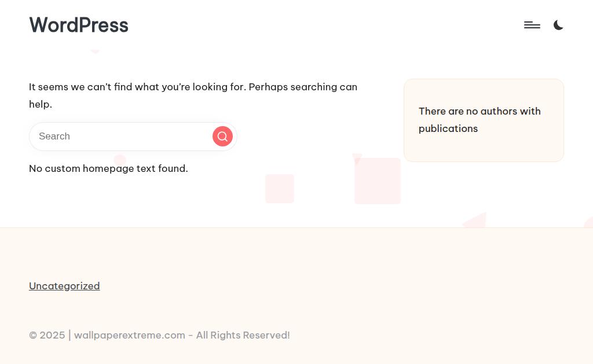Click the 'No custom homepage text found' line
The image size is (593, 364).
[x=108, y=168]
